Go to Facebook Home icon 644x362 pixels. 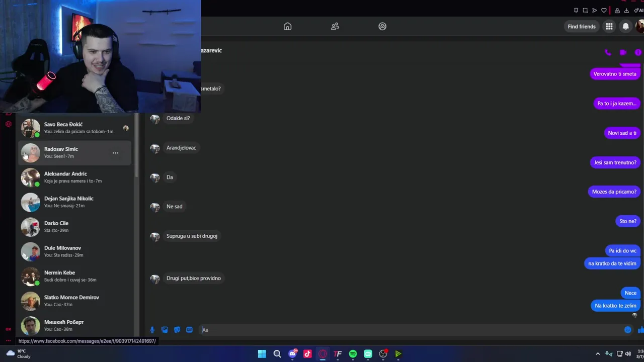coord(287,27)
